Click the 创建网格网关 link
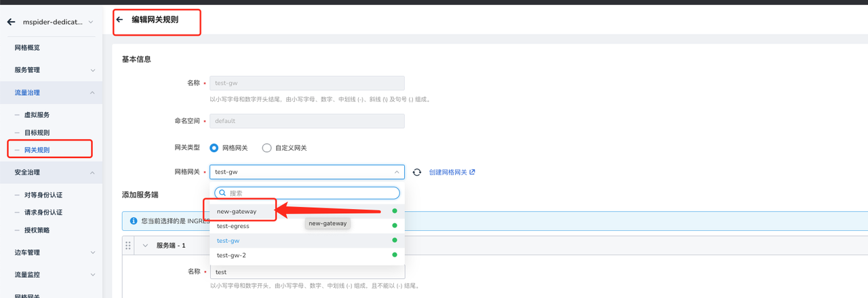 [x=448, y=172]
